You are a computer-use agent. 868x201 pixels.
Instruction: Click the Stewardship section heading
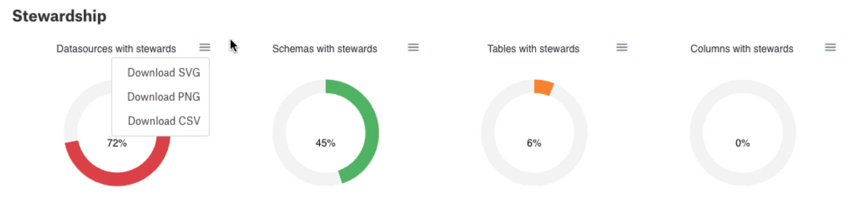click(x=59, y=16)
